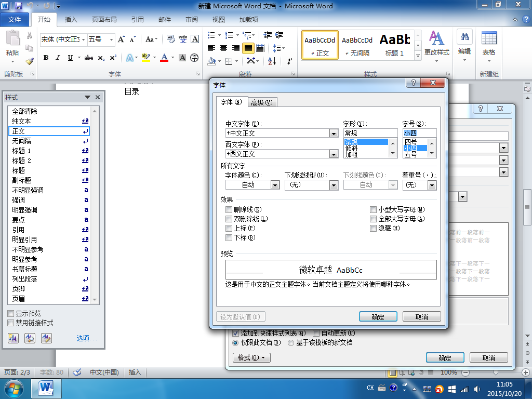Check the Double strikethrough (双删除线) checkbox
Viewport: 532px width, 399px height.
(229, 219)
